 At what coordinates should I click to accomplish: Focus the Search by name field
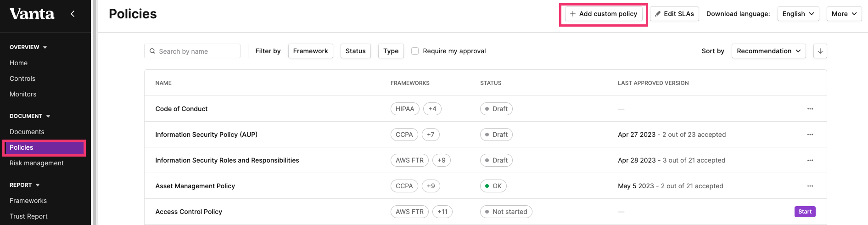(192, 51)
